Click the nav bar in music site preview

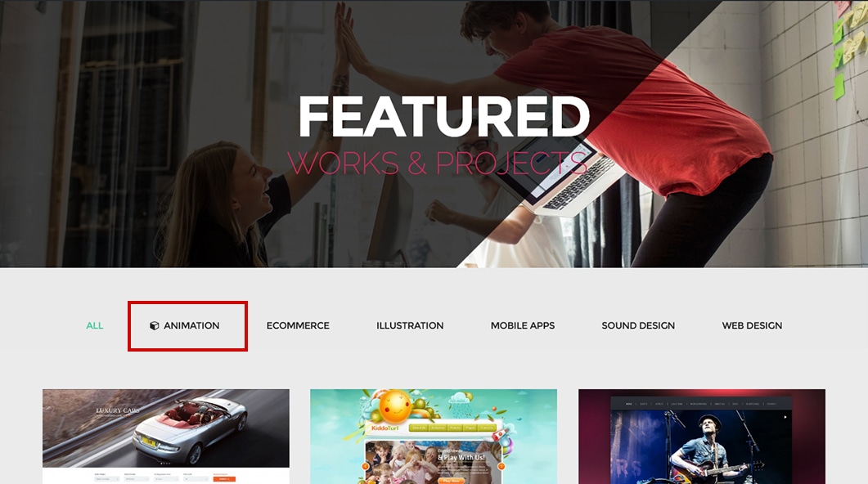[701, 404]
